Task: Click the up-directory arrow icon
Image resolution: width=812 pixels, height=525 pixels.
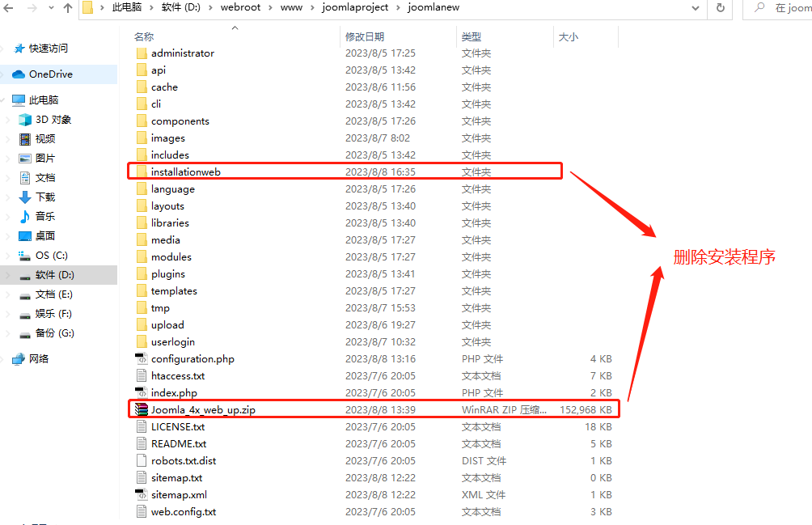Action: pos(67,8)
